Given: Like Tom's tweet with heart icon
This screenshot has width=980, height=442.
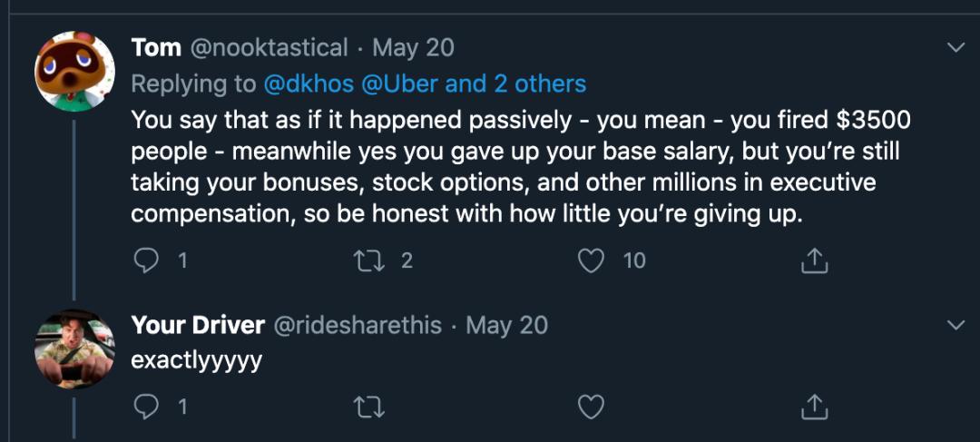Looking at the screenshot, I should point(592,261).
